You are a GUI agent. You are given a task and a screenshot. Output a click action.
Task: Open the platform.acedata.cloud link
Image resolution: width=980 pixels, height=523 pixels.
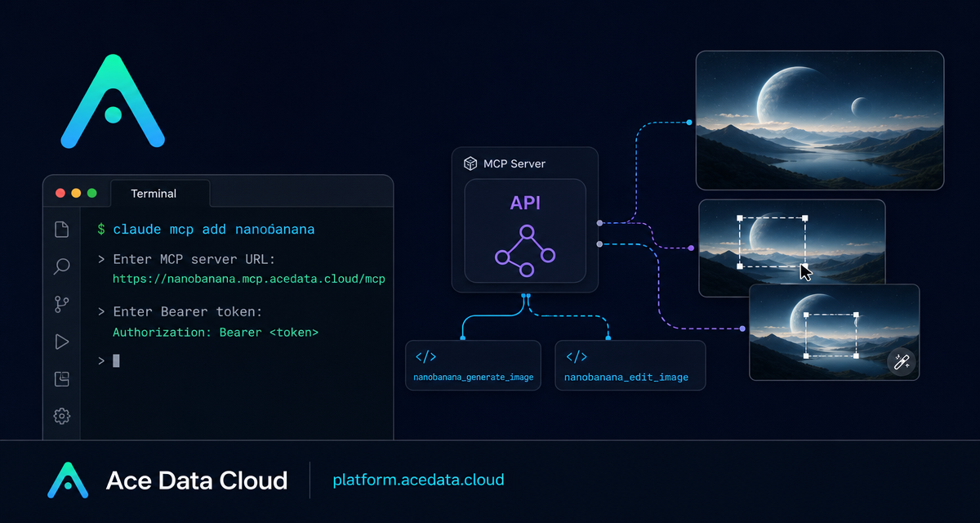pyautogui.click(x=418, y=480)
